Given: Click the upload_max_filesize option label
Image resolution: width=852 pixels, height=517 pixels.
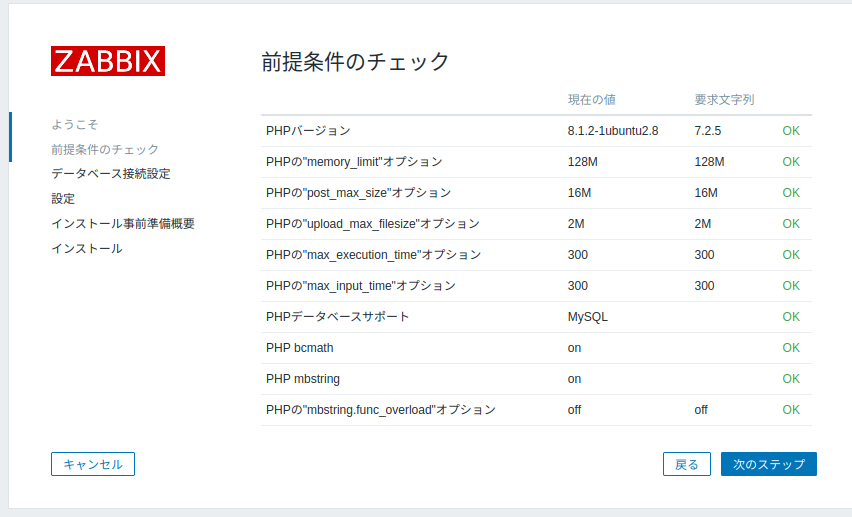Looking at the screenshot, I should [373, 224].
